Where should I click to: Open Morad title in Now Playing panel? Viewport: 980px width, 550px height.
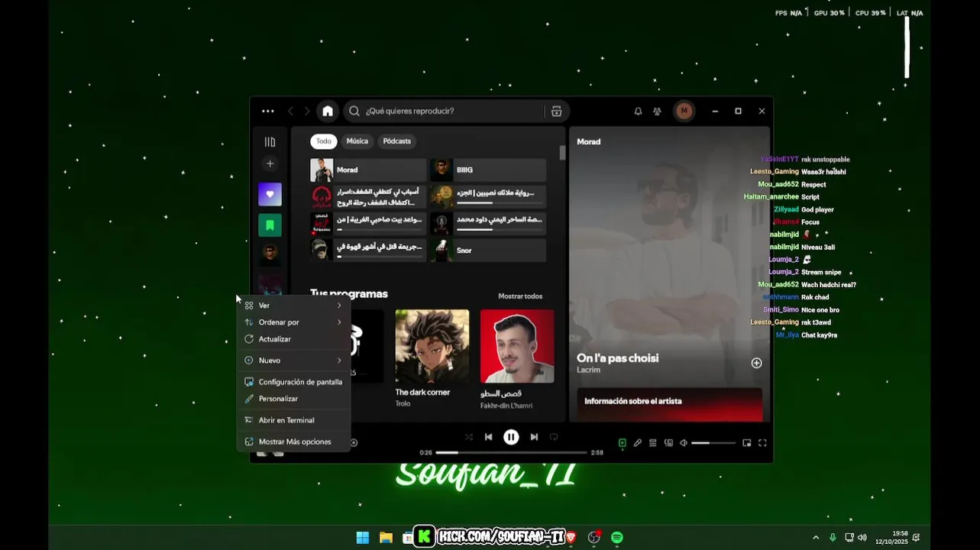(589, 141)
